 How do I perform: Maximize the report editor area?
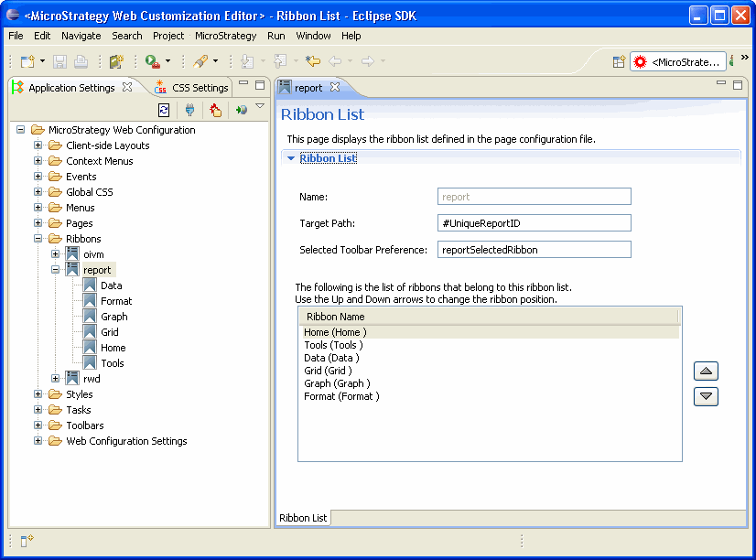[738, 85]
